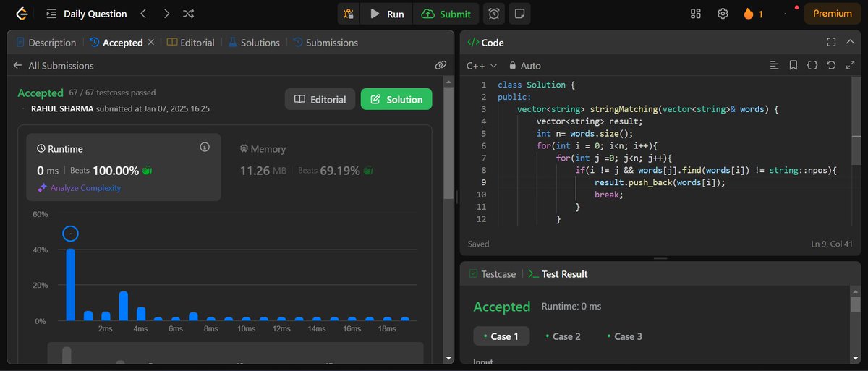Click the 'class Solution {' code line
Image resolution: width=868 pixels, height=371 pixels.
pyautogui.click(x=537, y=85)
